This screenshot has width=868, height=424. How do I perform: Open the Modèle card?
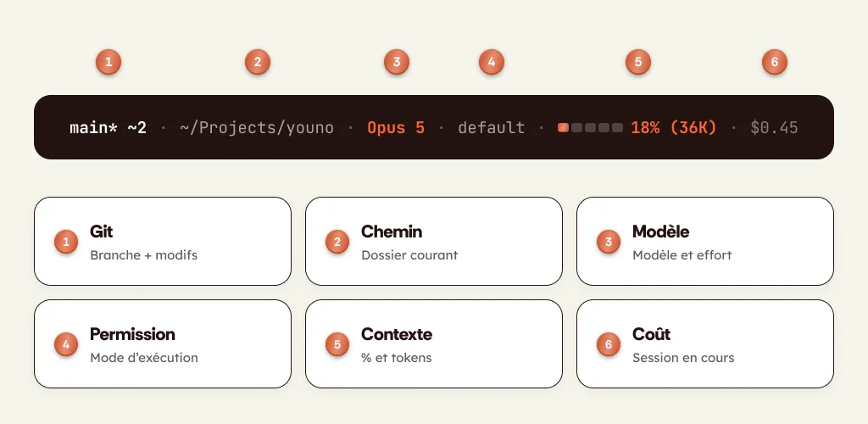(x=705, y=242)
